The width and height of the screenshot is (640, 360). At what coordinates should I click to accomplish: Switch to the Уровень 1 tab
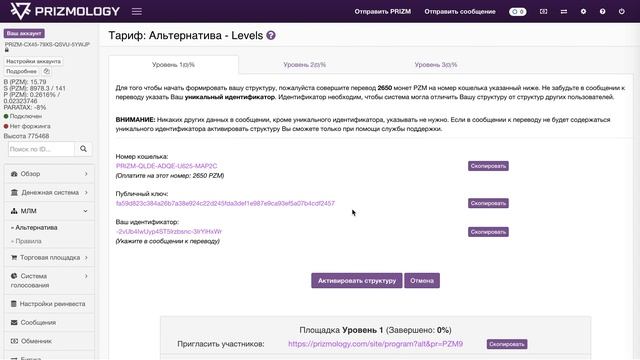[x=173, y=64]
